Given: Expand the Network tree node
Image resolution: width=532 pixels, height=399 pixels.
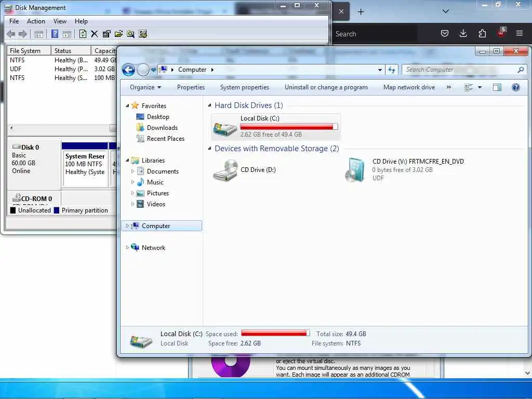Looking at the screenshot, I should coord(127,248).
